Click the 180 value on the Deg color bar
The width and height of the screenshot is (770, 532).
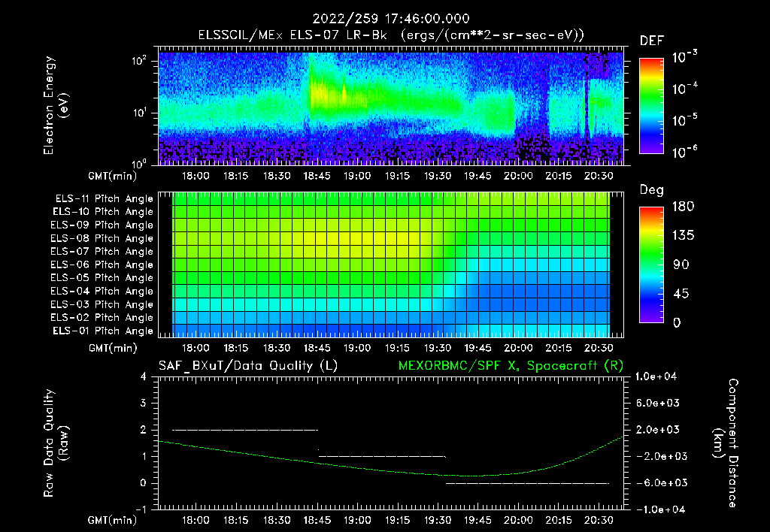coord(683,207)
